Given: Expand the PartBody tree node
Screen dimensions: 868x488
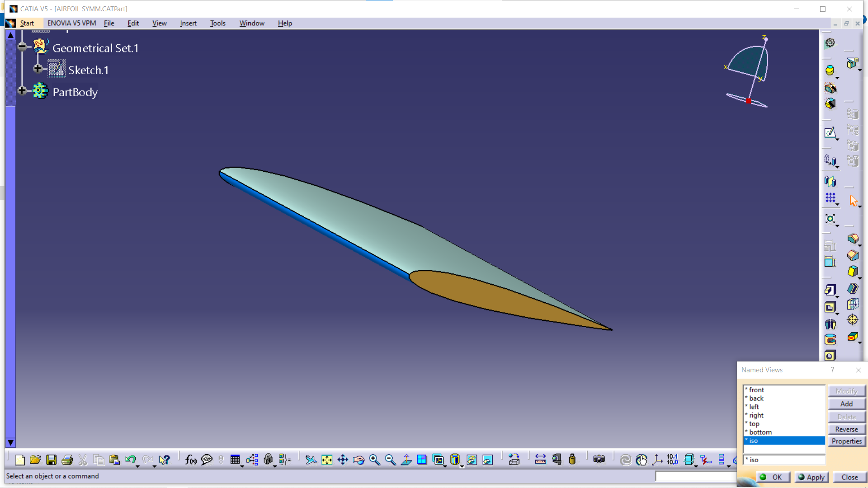Looking at the screenshot, I should 22,91.
